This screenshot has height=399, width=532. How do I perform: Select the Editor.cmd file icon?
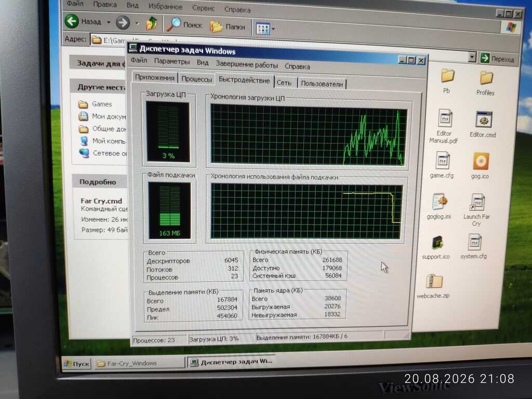tap(484, 120)
